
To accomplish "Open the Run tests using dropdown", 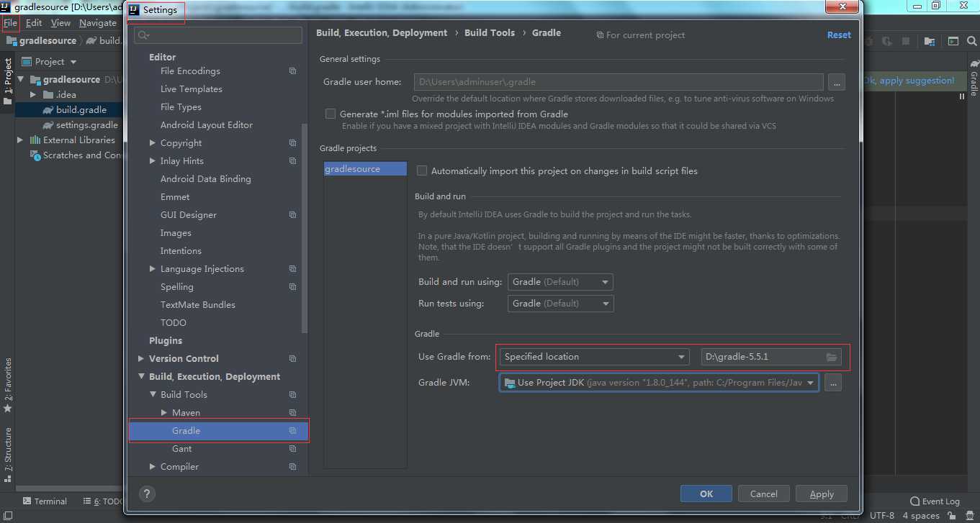I will pos(560,304).
